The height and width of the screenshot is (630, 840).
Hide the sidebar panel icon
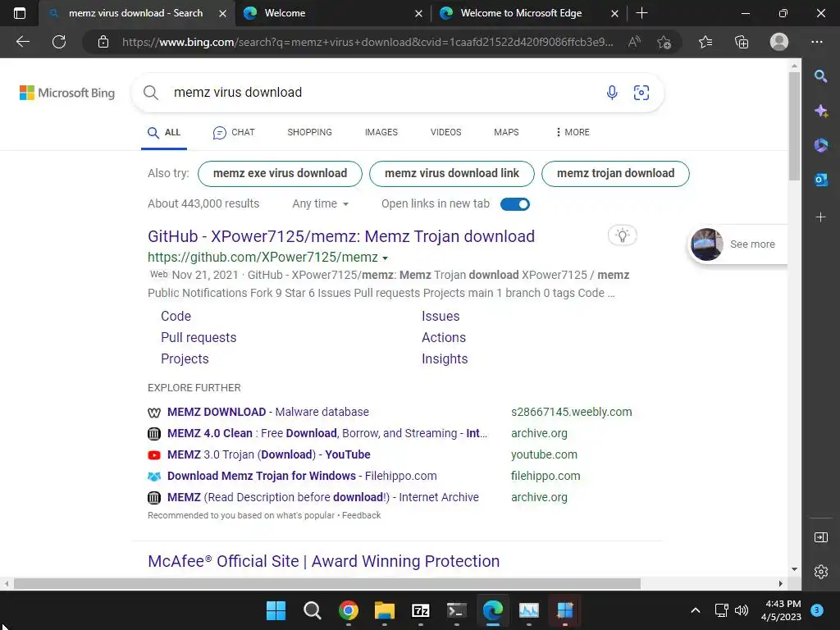pos(820,537)
